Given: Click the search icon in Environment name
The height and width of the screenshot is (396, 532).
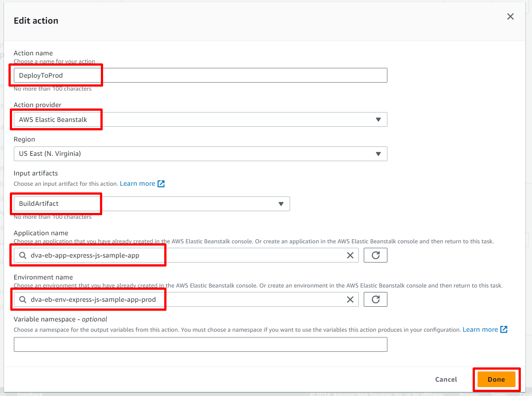Looking at the screenshot, I should click(x=23, y=300).
